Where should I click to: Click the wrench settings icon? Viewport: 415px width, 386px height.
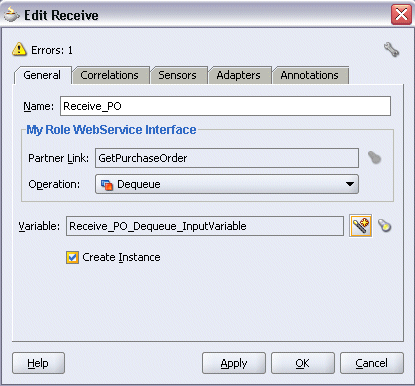point(391,50)
